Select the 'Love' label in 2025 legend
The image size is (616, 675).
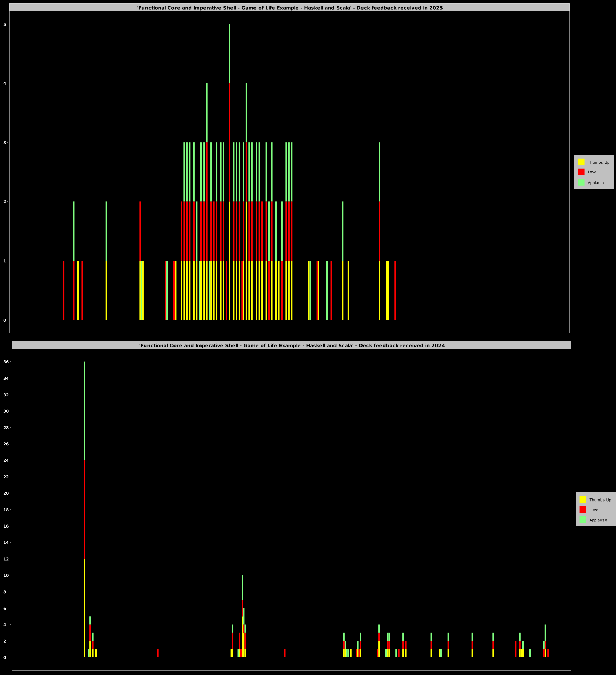[x=592, y=172]
